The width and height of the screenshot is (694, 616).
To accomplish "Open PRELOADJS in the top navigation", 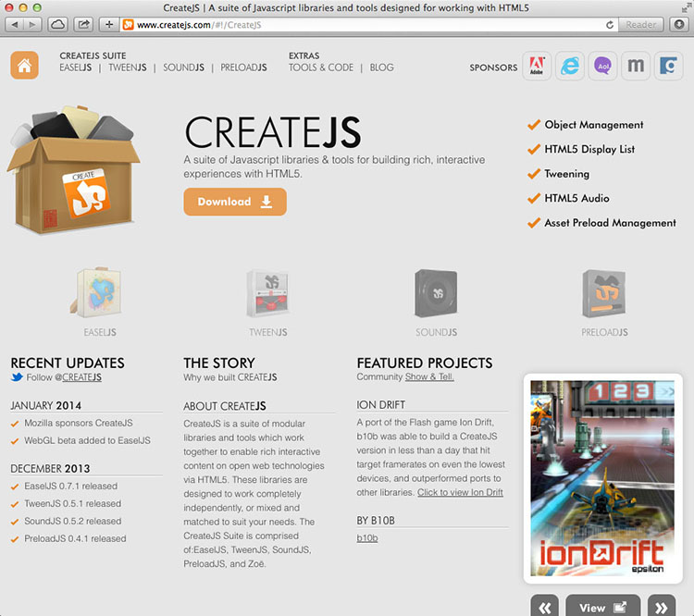I will point(244,68).
